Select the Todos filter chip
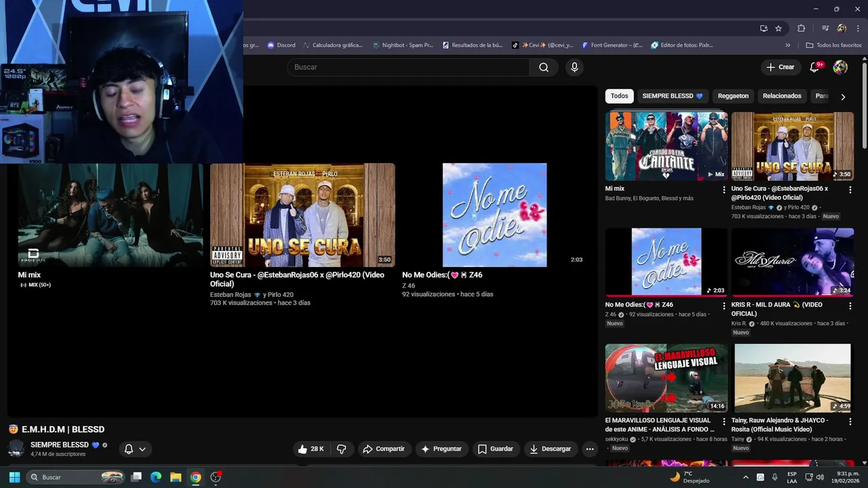The height and width of the screenshot is (488, 868). pyautogui.click(x=619, y=96)
